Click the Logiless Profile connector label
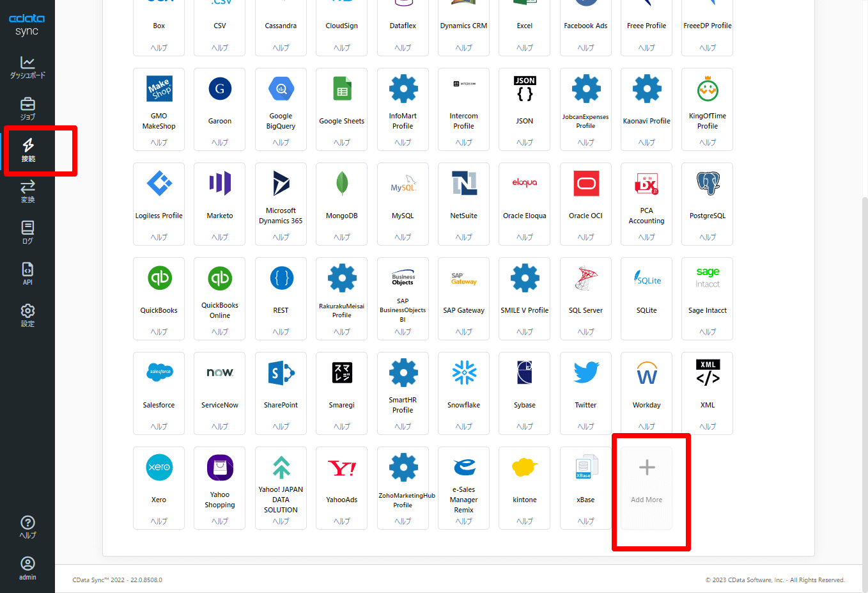Viewport: 868px width, 593px height. 159,216
